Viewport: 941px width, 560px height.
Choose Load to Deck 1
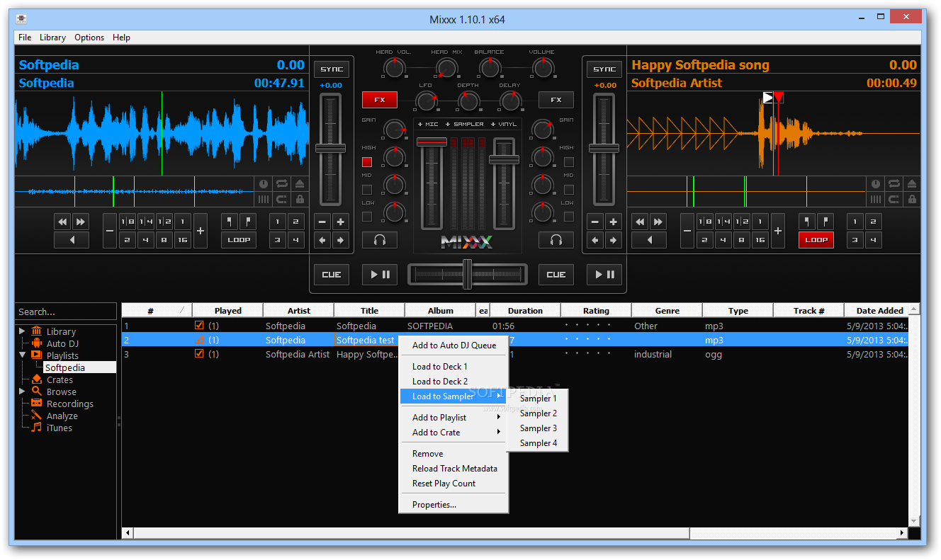point(453,367)
